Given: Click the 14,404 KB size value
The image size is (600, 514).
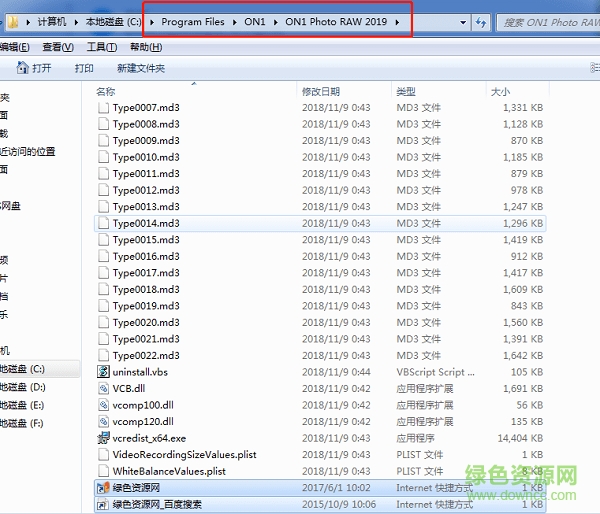Looking at the screenshot, I should [520, 438].
